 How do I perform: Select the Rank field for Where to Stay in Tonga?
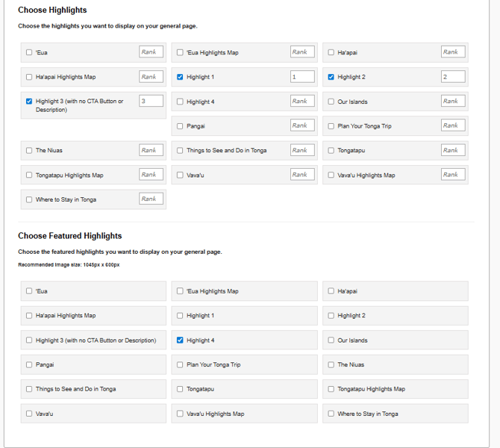(151, 199)
